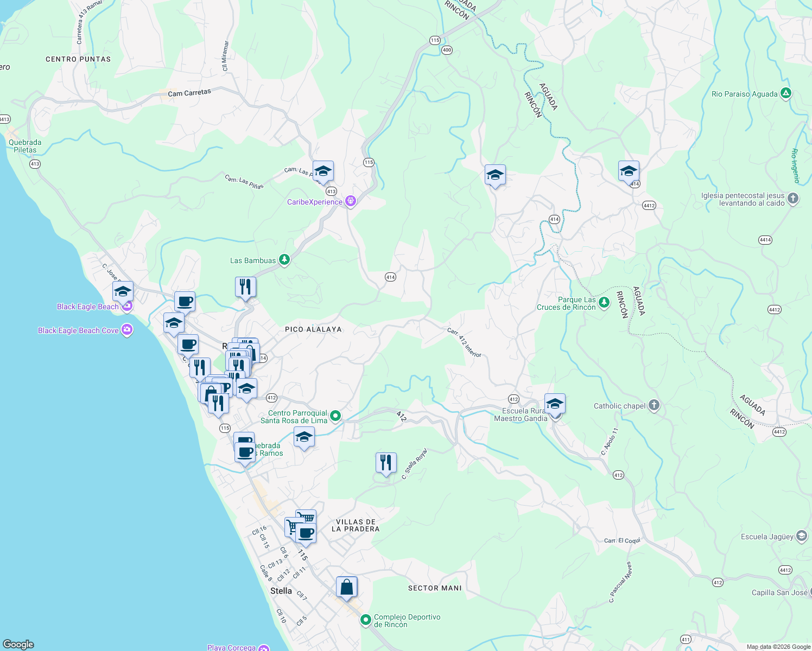812x651 pixels.
Task: Click the Catholic chapel church marker
Action: coord(654,405)
